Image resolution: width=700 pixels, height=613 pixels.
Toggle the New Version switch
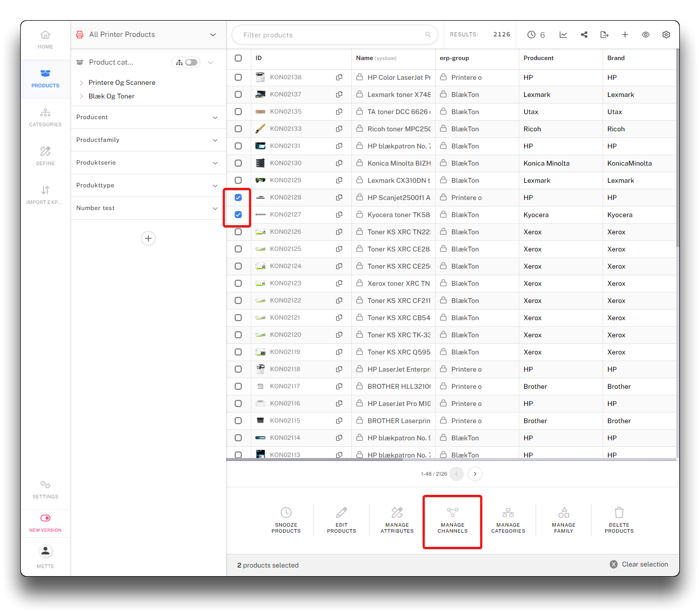click(45, 518)
